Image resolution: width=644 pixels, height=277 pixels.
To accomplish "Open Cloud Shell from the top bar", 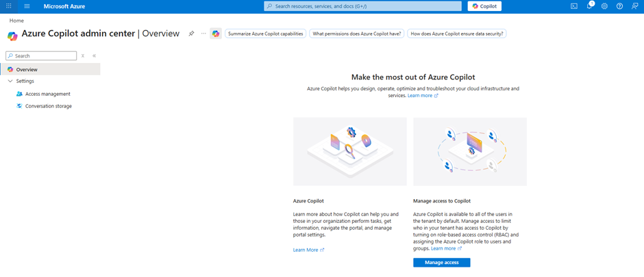I will (x=574, y=6).
